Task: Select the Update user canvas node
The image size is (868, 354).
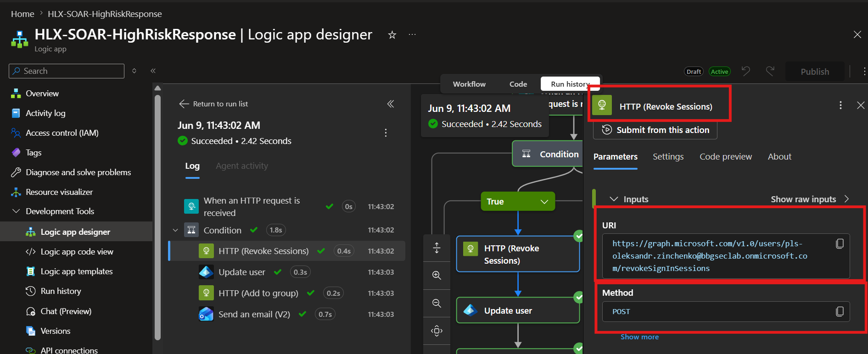Action: [x=518, y=310]
